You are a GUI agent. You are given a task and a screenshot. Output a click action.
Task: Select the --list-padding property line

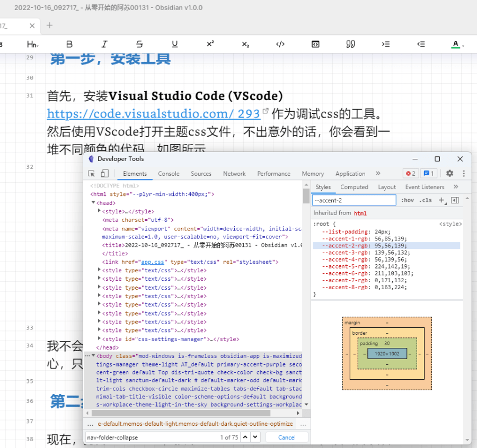[x=386, y=231]
